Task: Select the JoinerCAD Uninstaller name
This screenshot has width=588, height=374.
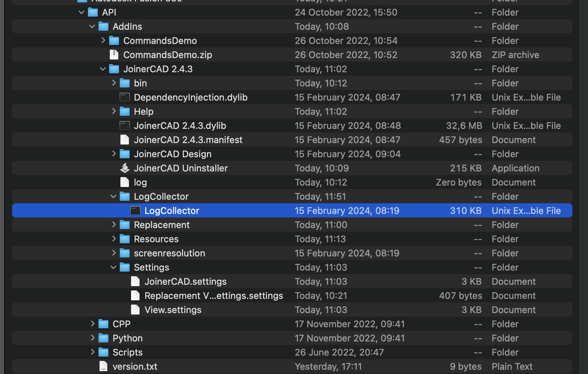Action: click(181, 168)
